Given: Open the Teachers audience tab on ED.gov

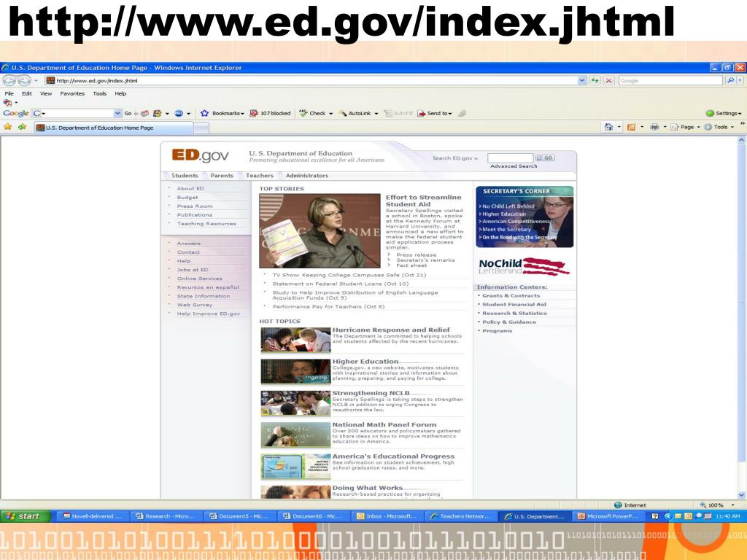Looking at the screenshot, I should tap(259, 175).
